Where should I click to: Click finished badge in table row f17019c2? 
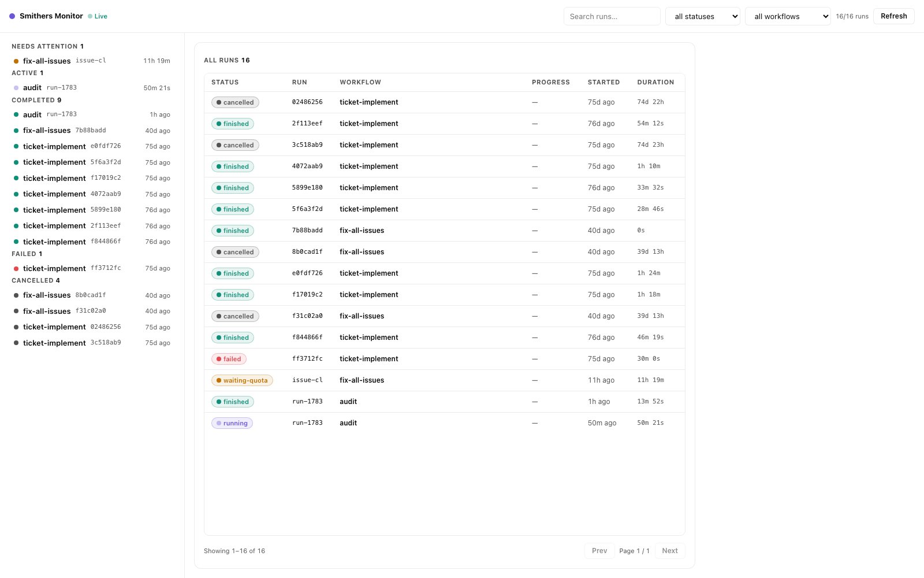pos(233,295)
